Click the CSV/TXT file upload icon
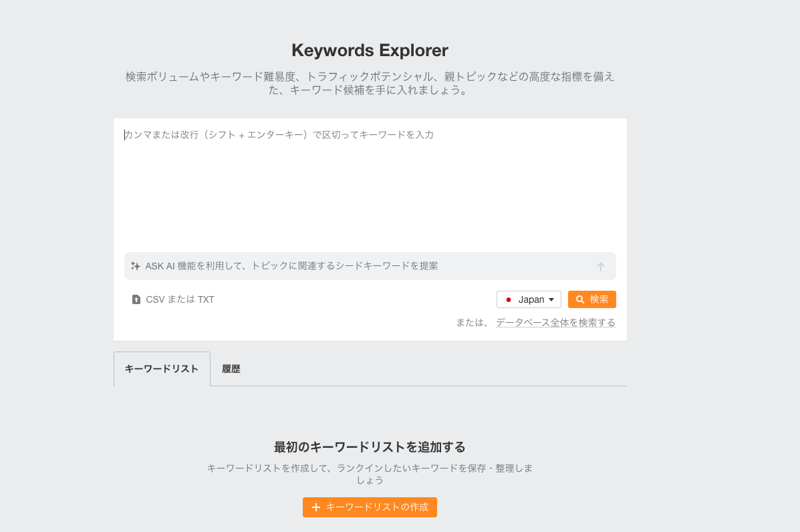Viewport: 800px width, 532px height. (x=136, y=299)
